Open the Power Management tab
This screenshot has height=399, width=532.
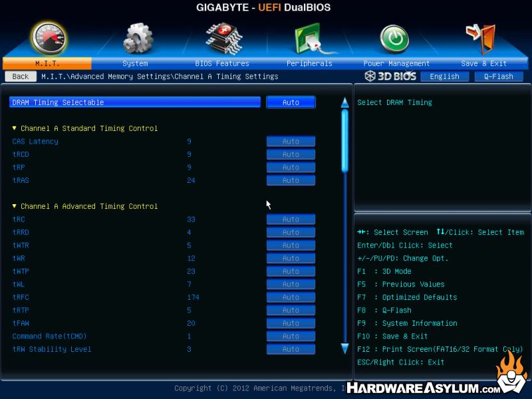(396, 63)
